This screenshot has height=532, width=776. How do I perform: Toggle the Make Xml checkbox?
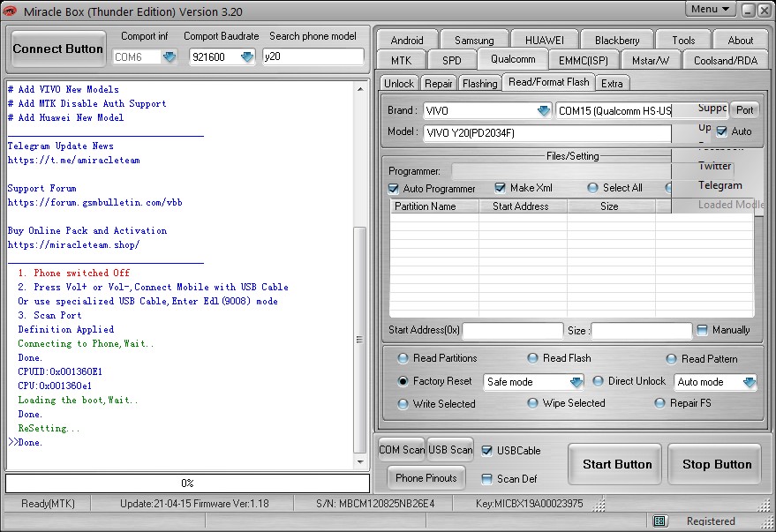(x=501, y=188)
